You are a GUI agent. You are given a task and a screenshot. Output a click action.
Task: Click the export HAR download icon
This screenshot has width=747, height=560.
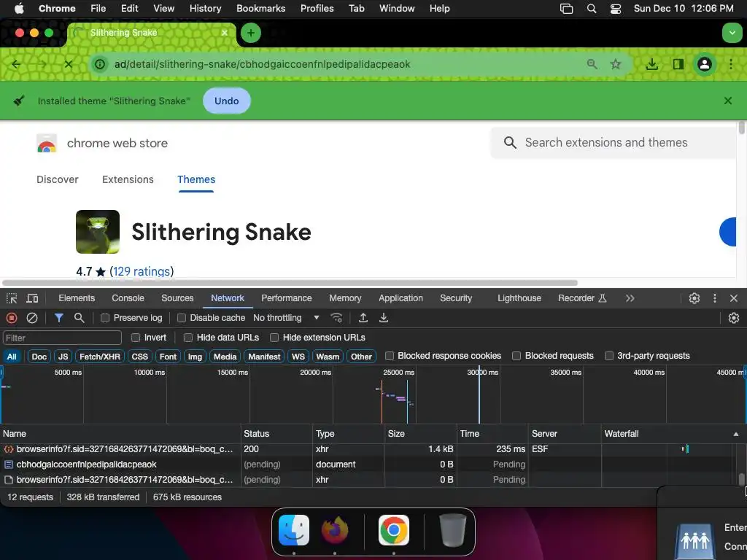coord(384,318)
